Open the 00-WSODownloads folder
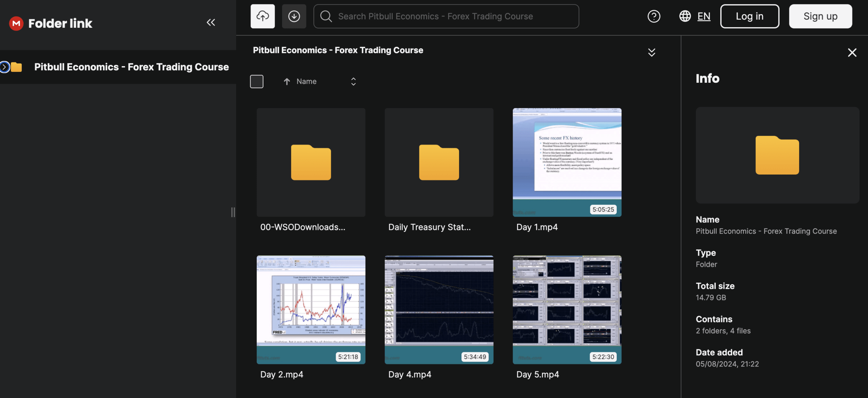Viewport: 868px width, 398px height. [x=311, y=162]
